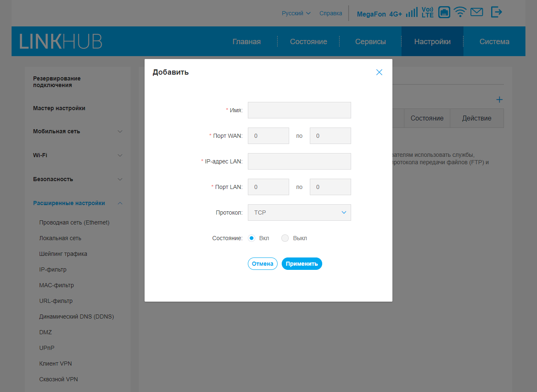Screen dimensions: 537x392
Task: Open the Клиент VPN page
Action: (55, 364)
